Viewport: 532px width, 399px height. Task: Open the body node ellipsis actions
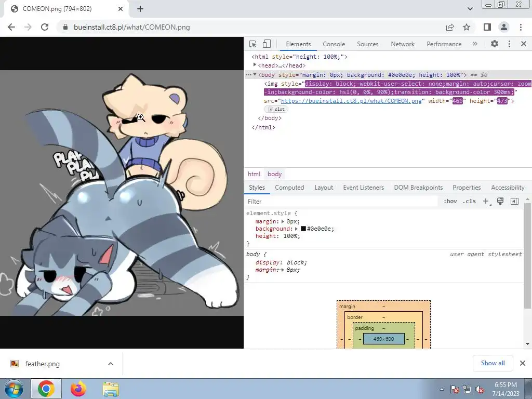[x=248, y=75]
